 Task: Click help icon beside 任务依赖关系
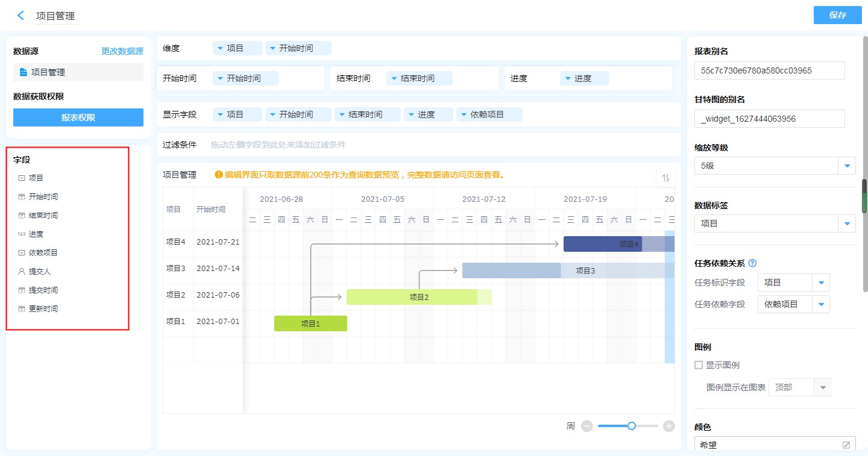click(752, 263)
